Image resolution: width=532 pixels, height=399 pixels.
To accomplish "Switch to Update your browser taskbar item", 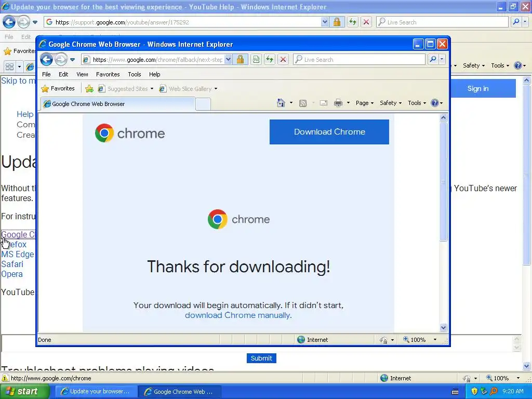I will (x=96, y=392).
